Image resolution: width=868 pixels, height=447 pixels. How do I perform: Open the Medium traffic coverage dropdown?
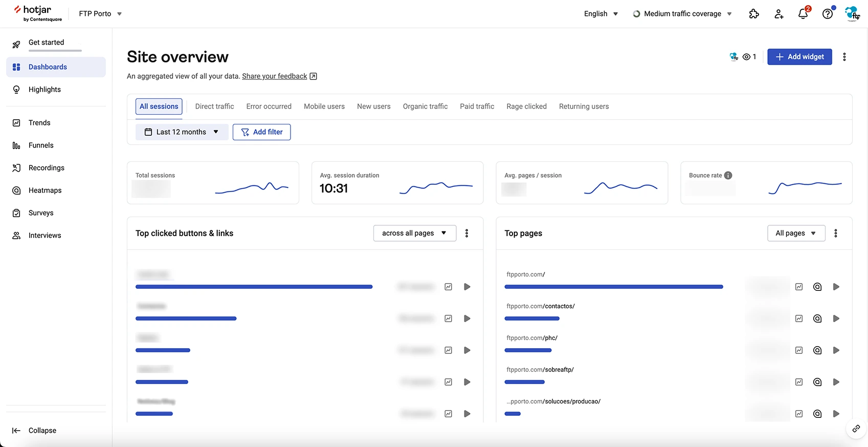(x=682, y=14)
